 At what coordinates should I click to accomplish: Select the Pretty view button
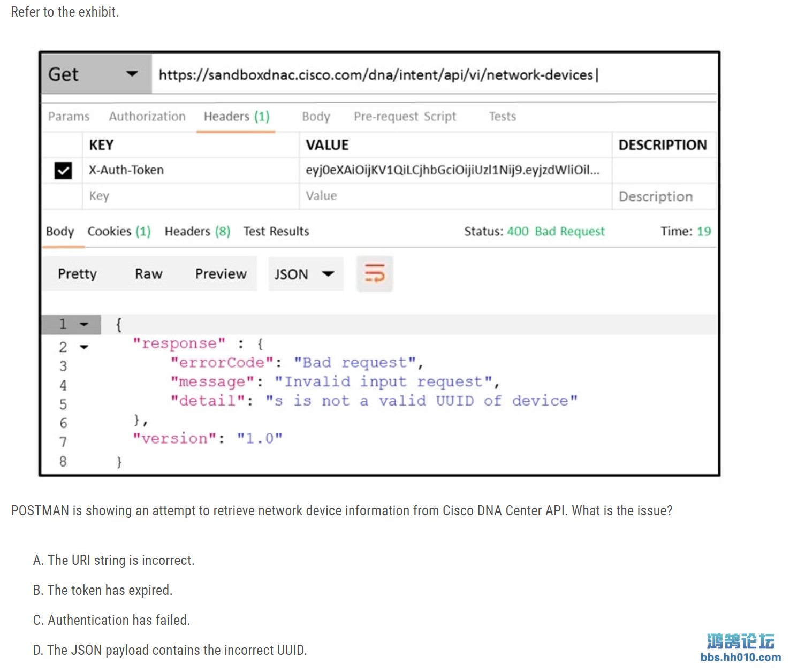click(78, 274)
